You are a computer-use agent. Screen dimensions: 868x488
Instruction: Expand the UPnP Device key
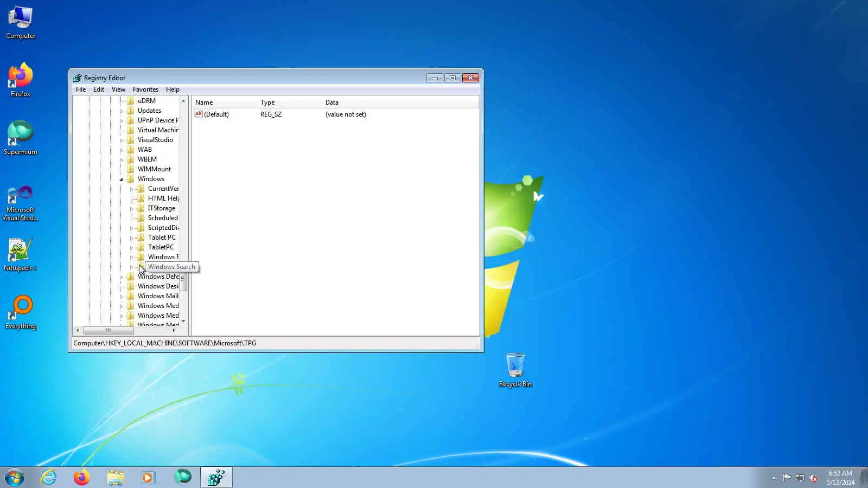(121, 121)
